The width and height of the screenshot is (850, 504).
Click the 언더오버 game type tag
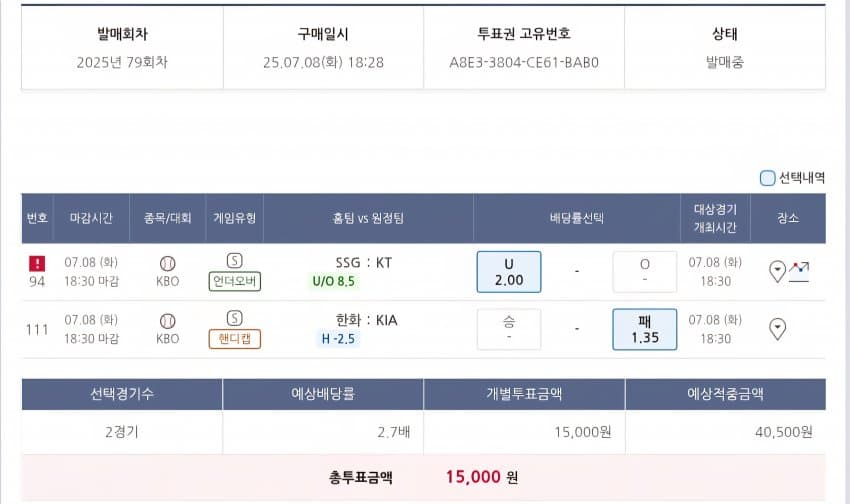click(235, 281)
